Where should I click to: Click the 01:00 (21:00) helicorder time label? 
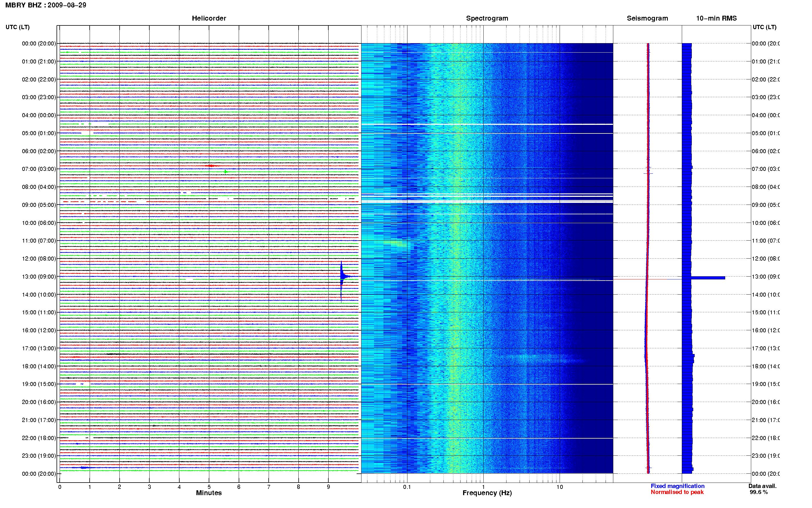(x=39, y=61)
